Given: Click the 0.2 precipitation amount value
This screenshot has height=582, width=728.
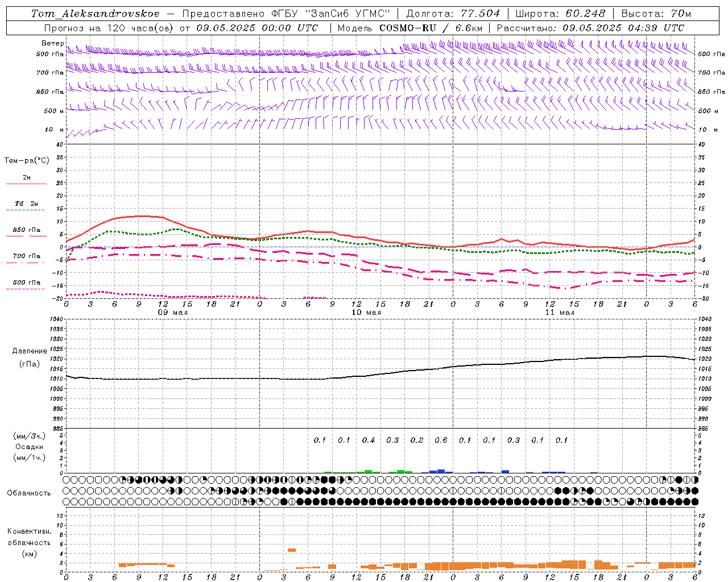Looking at the screenshot, I should click(x=417, y=440).
